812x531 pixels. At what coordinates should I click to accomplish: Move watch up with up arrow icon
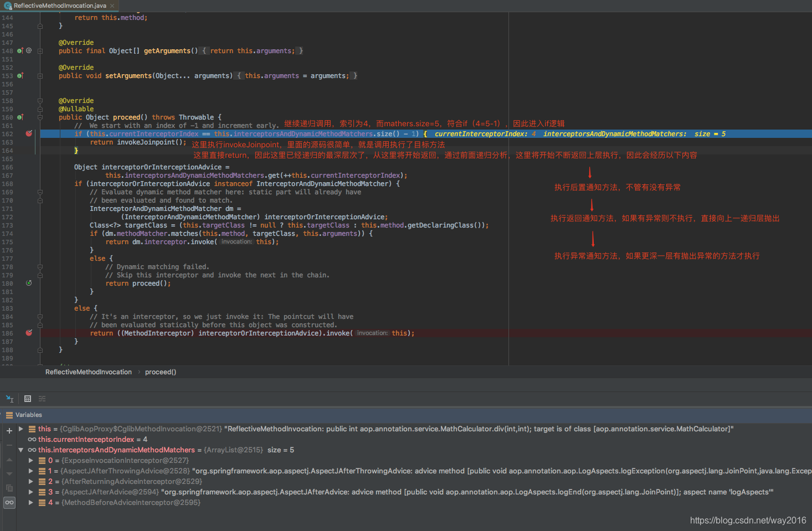point(9,460)
